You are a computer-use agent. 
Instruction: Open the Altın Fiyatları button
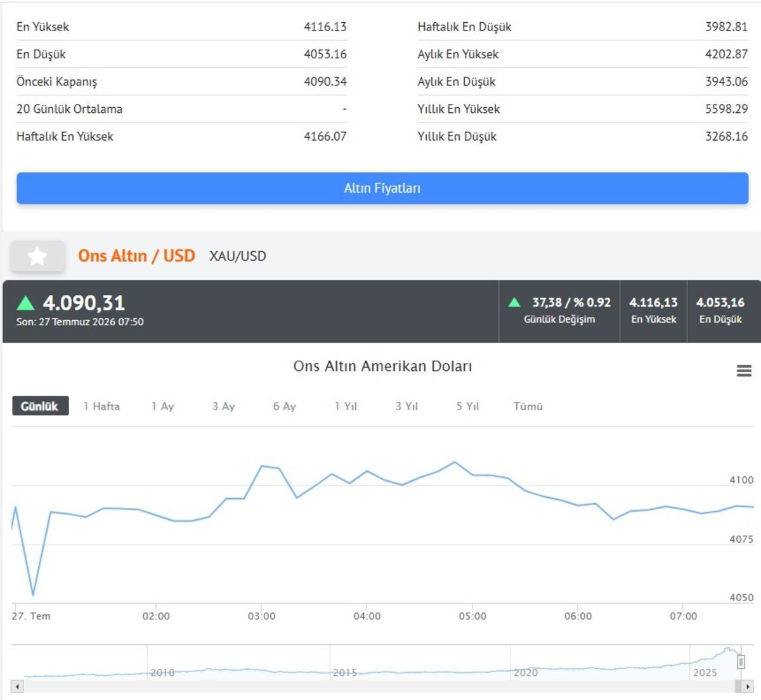coord(382,188)
